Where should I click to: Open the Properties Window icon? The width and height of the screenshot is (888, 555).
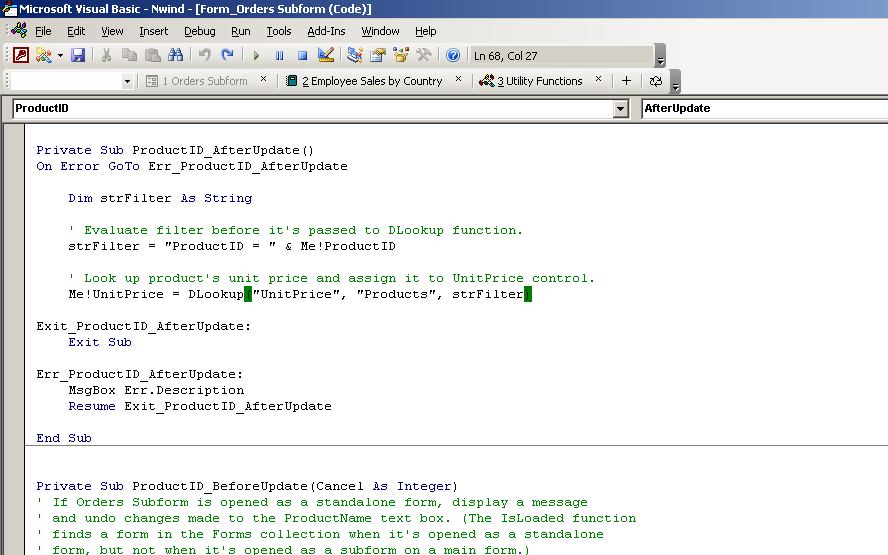pyautogui.click(x=378, y=55)
